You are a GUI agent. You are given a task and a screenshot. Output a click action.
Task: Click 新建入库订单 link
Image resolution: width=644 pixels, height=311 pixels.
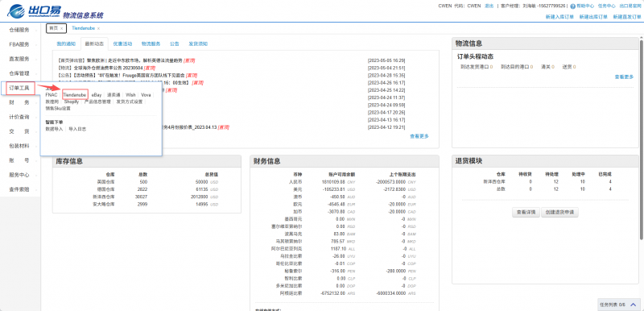pos(559,17)
